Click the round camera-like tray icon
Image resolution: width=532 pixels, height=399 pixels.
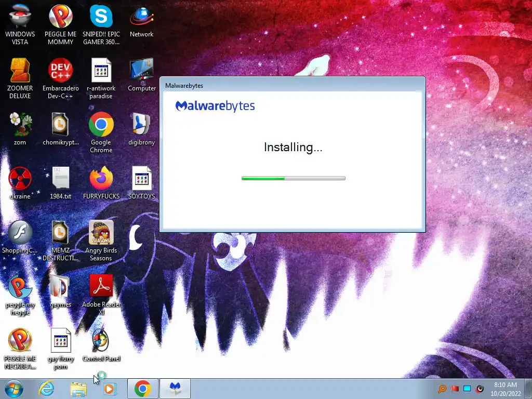click(480, 389)
